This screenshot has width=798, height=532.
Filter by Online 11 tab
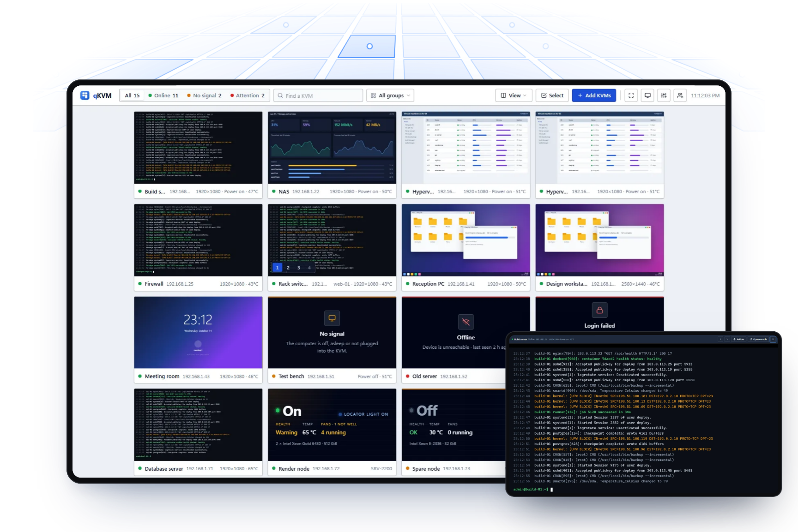(x=163, y=96)
